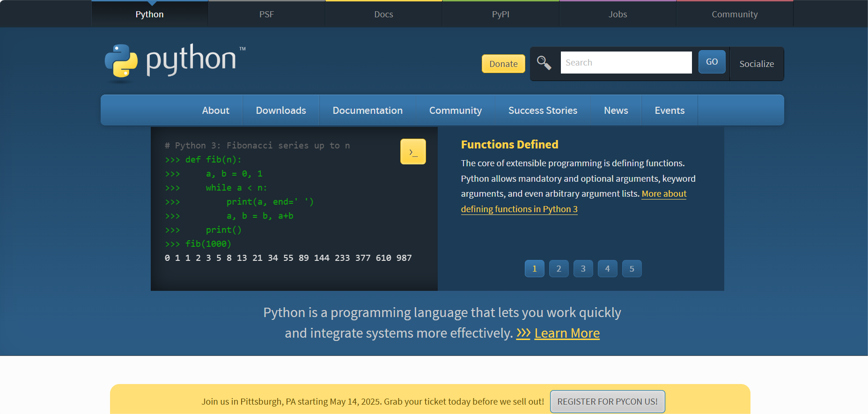Select slide 4 in the code carousel
Image resolution: width=868 pixels, height=414 pixels.
click(x=608, y=269)
